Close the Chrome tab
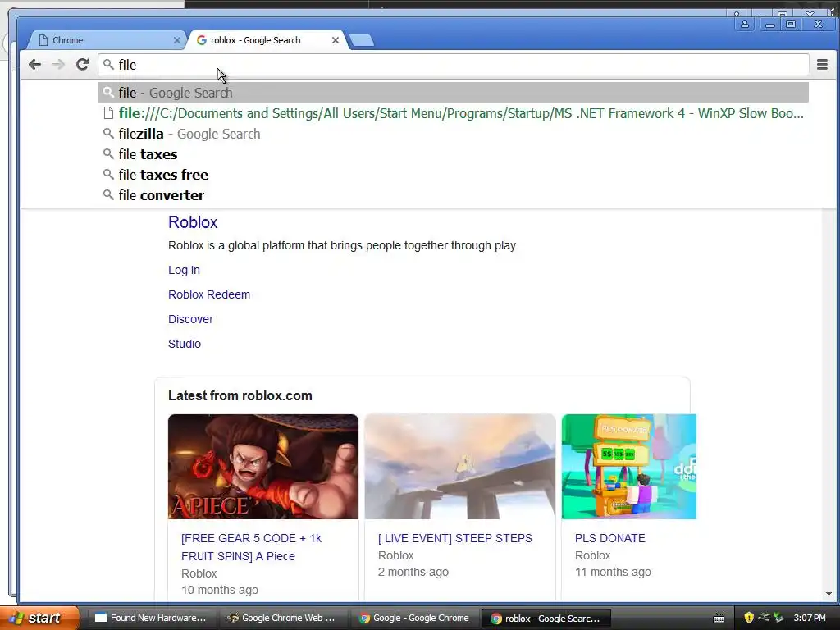This screenshot has height=630, width=840. pyautogui.click(x=177, y=40)
